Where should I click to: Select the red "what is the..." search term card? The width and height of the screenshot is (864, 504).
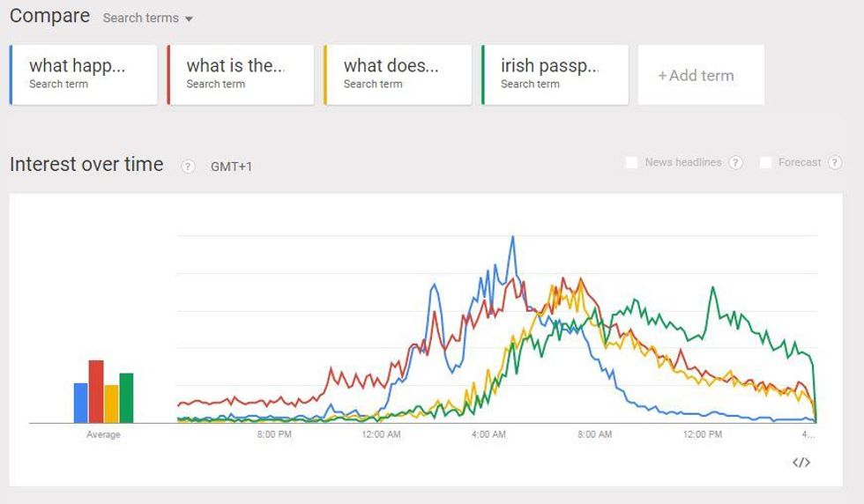click(x=241, y=75)
